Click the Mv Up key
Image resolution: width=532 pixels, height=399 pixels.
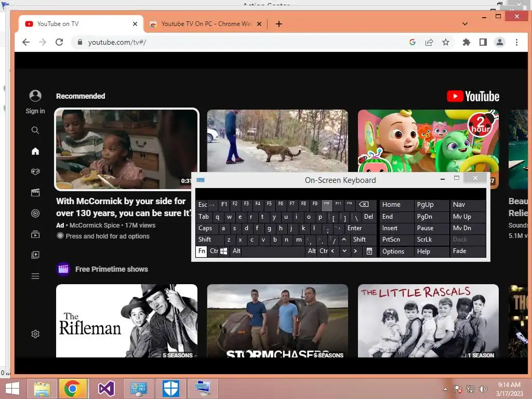coord(468,217)
